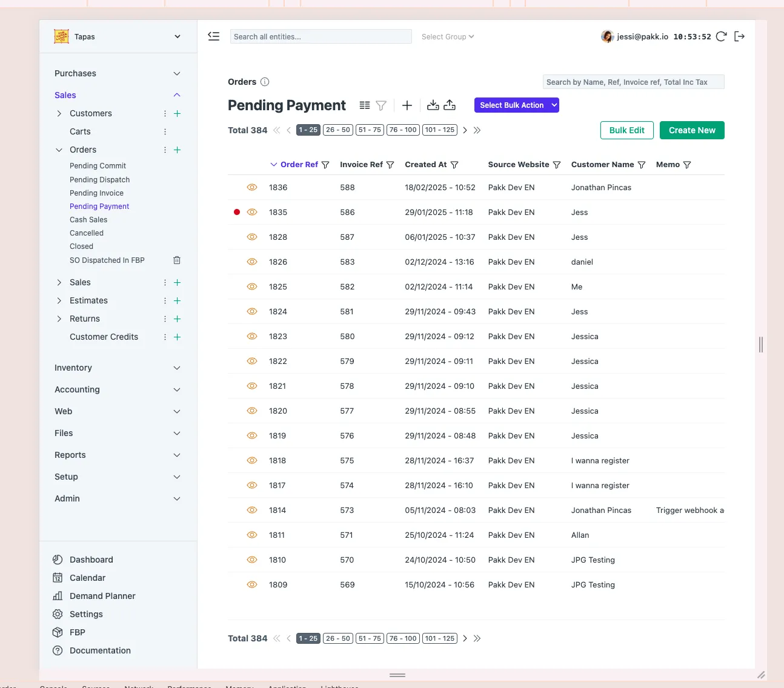Screen dimensions: 784x688
Task: Click the logout icon in the top right
Action: (739, 36)
